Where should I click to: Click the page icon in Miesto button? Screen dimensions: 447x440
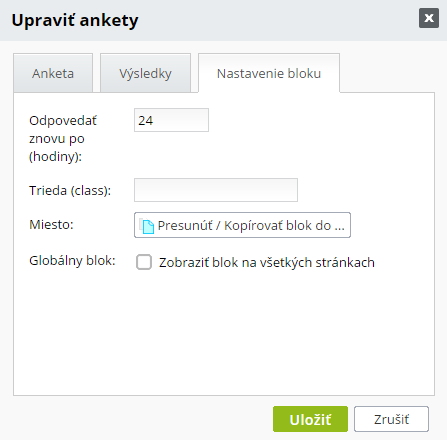coord(147,226)
